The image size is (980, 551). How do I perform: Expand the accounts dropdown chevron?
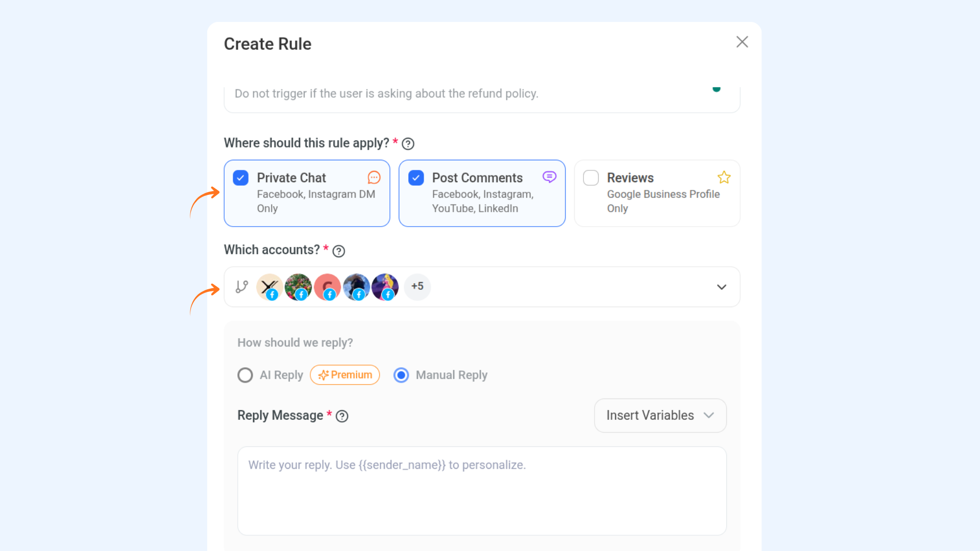click(x=721, y=287)
